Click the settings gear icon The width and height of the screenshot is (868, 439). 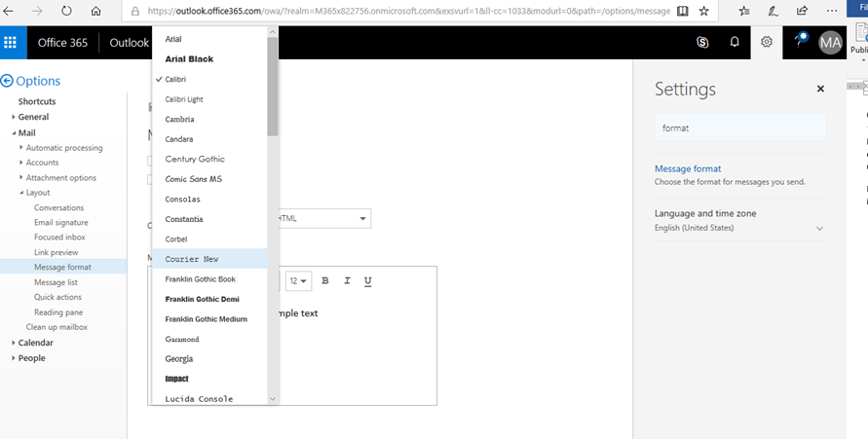click(766, 42)
